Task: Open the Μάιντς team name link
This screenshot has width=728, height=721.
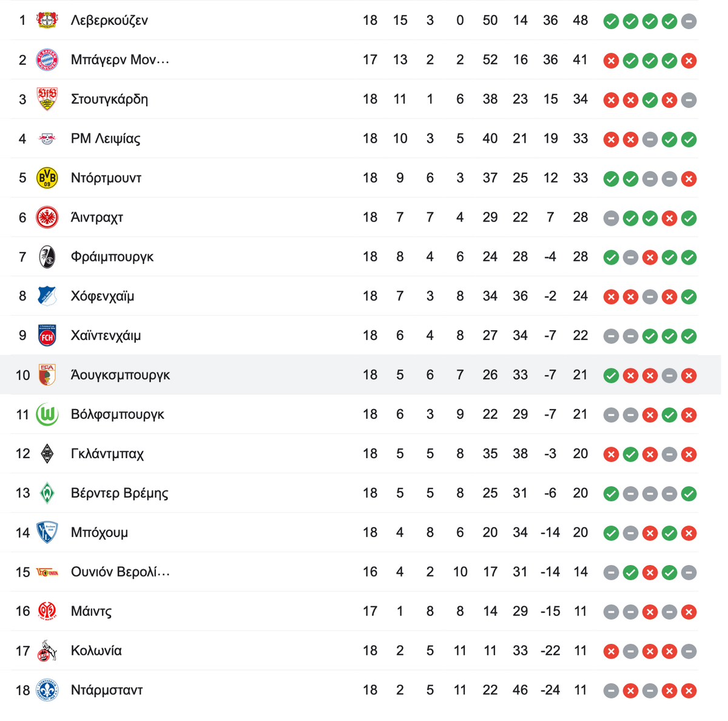Action: (x=91, y=611)
